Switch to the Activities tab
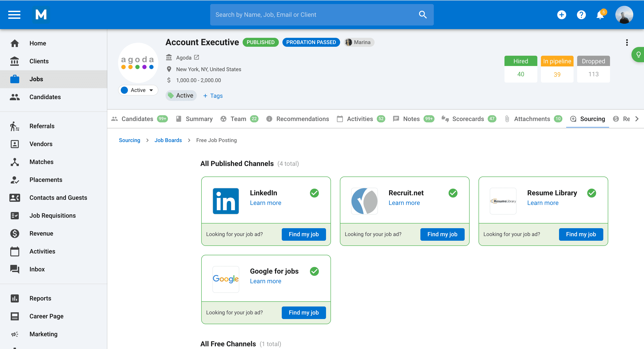Screen dimensions: 644x349 [361, 119]
